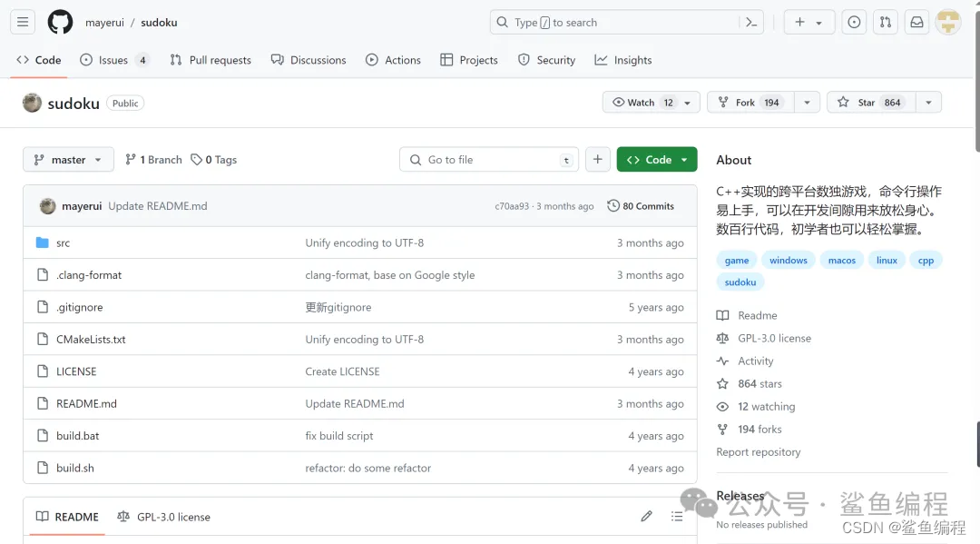Select the Code tab
Image resolution: width=980 pixels, height=544 pixels.
pyautogui.click(x=39, y=60)
